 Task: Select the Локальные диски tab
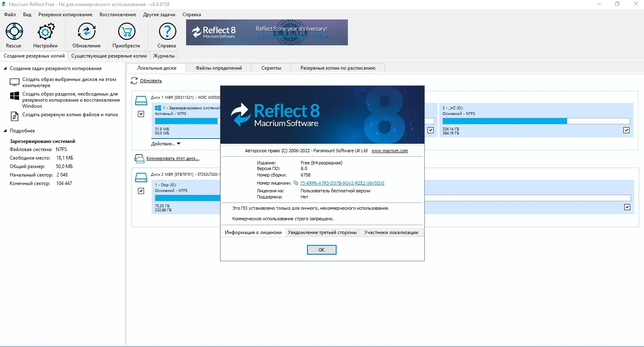pyautogui.click(x=157, y=68)
